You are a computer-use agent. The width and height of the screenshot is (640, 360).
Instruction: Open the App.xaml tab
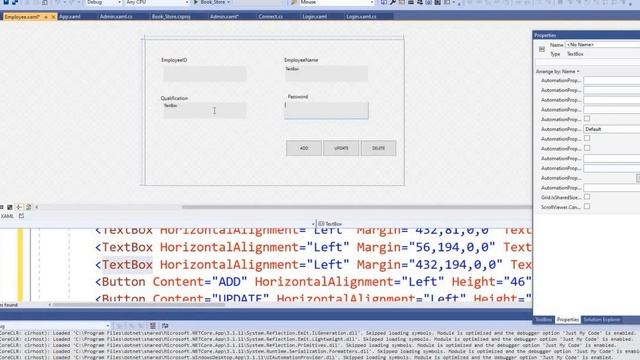[70, 17]
